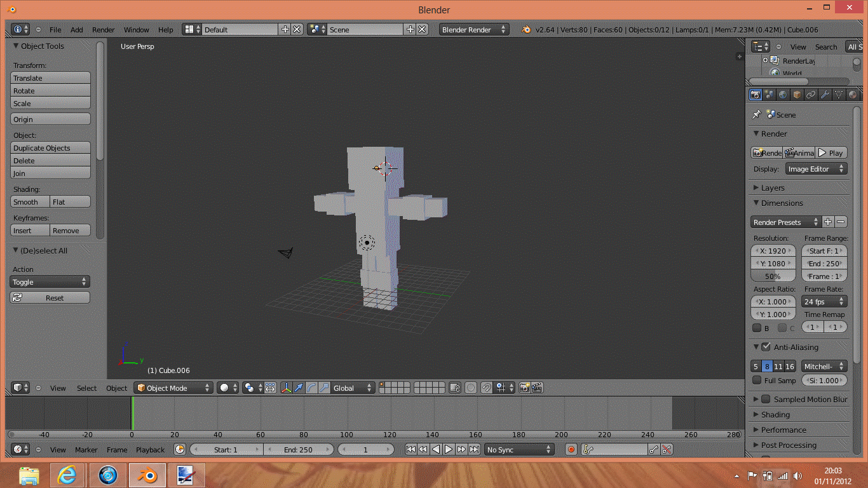Open the Object Constraints chain-link tab
868x488 pixels.
point(811,95)
